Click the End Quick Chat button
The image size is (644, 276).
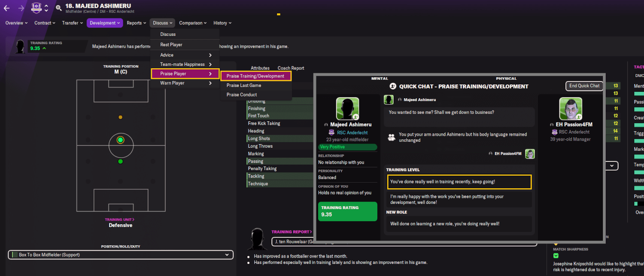tap(584, 86)
